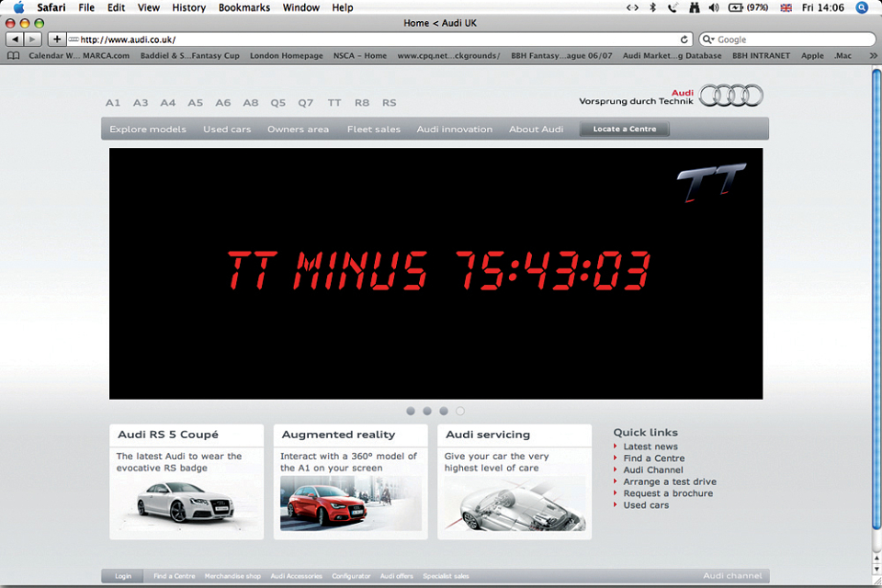
Task: Click Login button in footer bar
Action: coord(122,576)
